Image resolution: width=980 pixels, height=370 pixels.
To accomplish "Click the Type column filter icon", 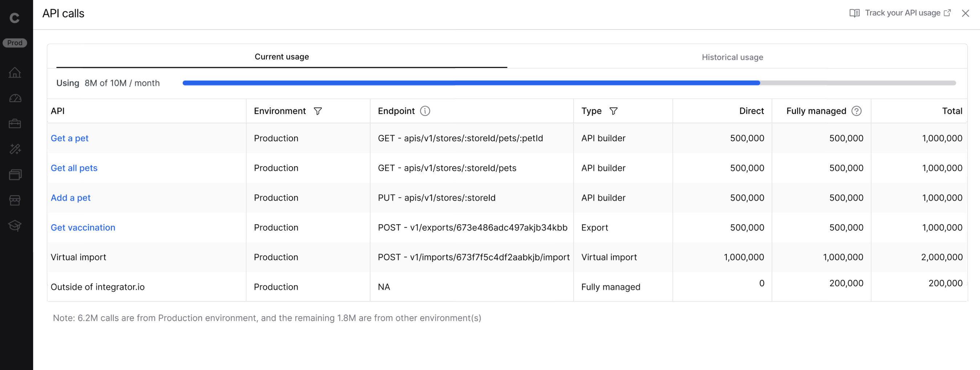I will point(613,111).
